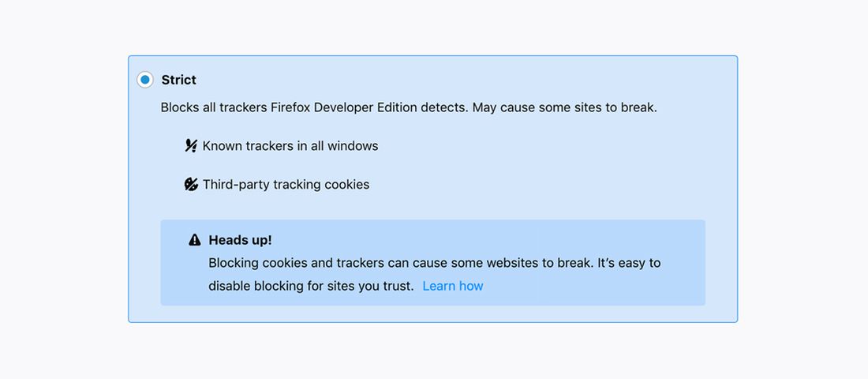Click the words Blocks all trackers
The width and height of the screenshot is (868, 379).
(213, 107)
